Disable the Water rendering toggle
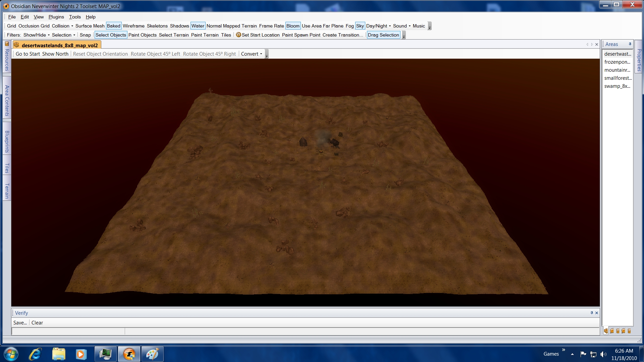 [198, 26]
